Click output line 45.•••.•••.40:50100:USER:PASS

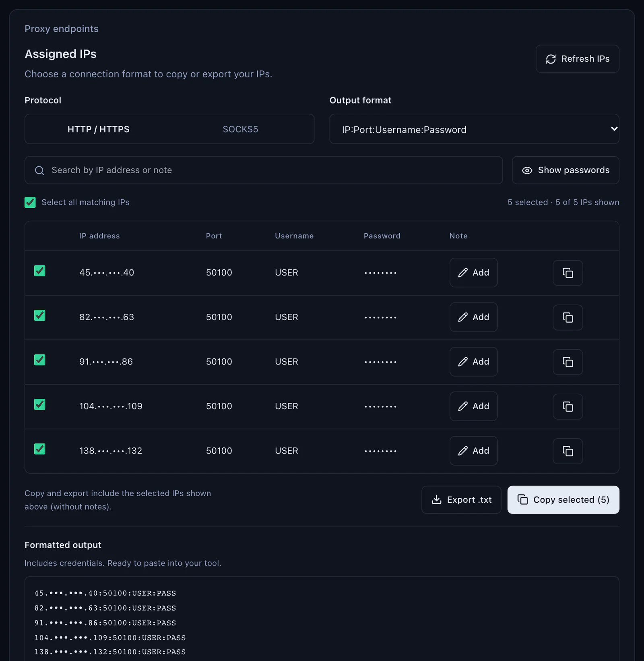tap(105, 593)
